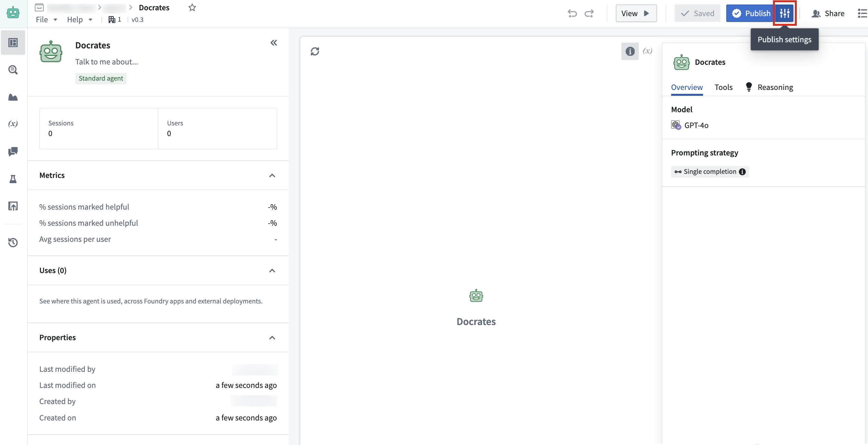Open the flask evaluation sidebar icon

13,179
